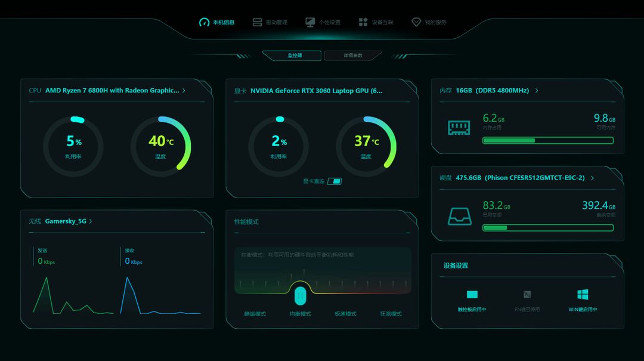Toggle the FN键已停用 key setting
Viewport: 644px width, 361px height.
pos(527,301)
